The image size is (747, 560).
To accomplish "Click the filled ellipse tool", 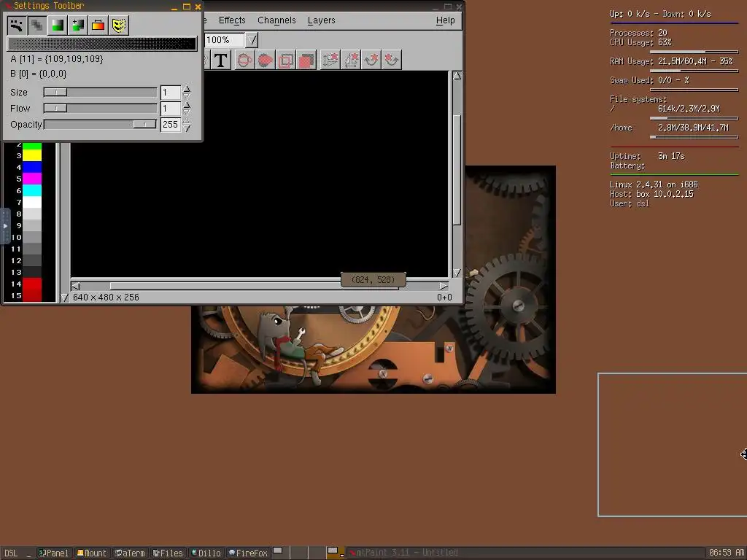I will tap(266, 60).
